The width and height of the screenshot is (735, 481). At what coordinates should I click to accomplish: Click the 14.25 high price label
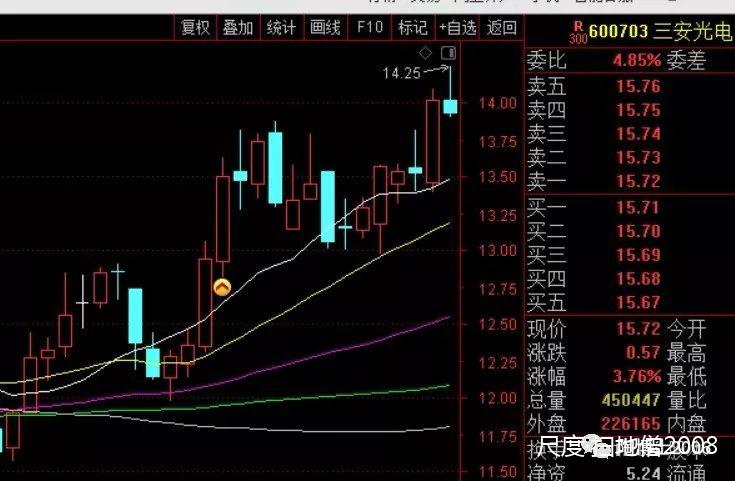coord(401,73)
